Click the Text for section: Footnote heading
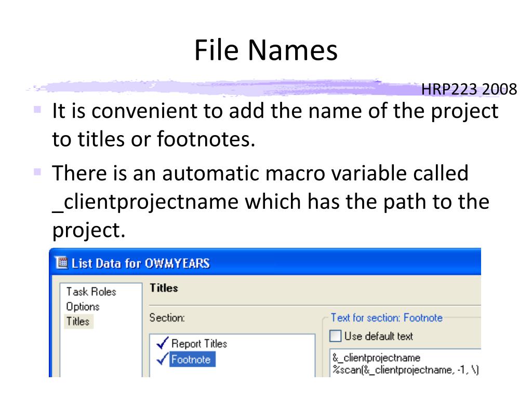 tap(387, 317)
